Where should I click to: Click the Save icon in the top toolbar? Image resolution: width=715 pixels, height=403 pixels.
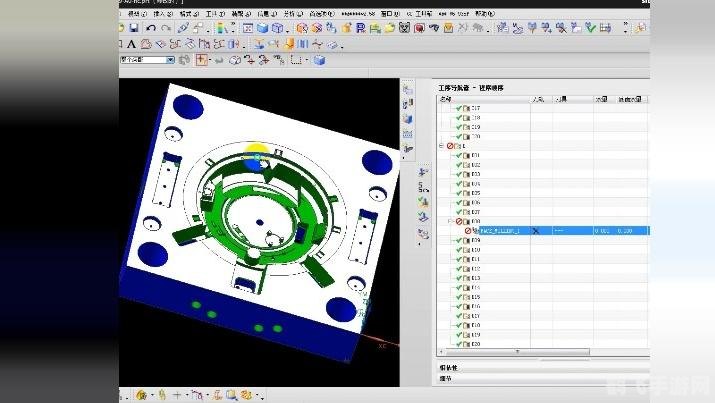coord(134,28)
